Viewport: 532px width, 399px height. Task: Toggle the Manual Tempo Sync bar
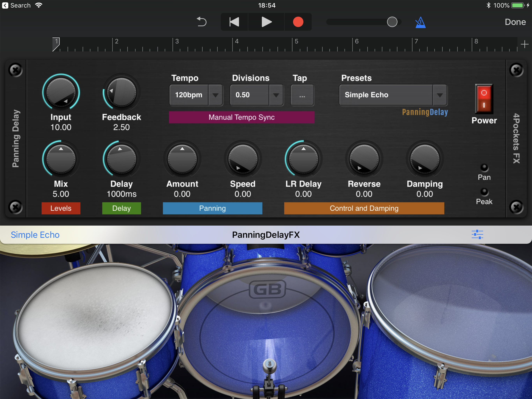point(241,117)
